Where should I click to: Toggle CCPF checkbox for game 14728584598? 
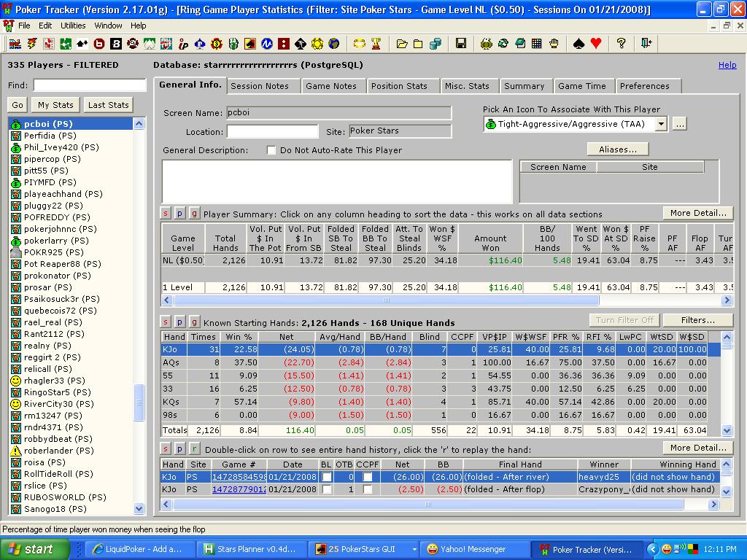click(368, 477)
